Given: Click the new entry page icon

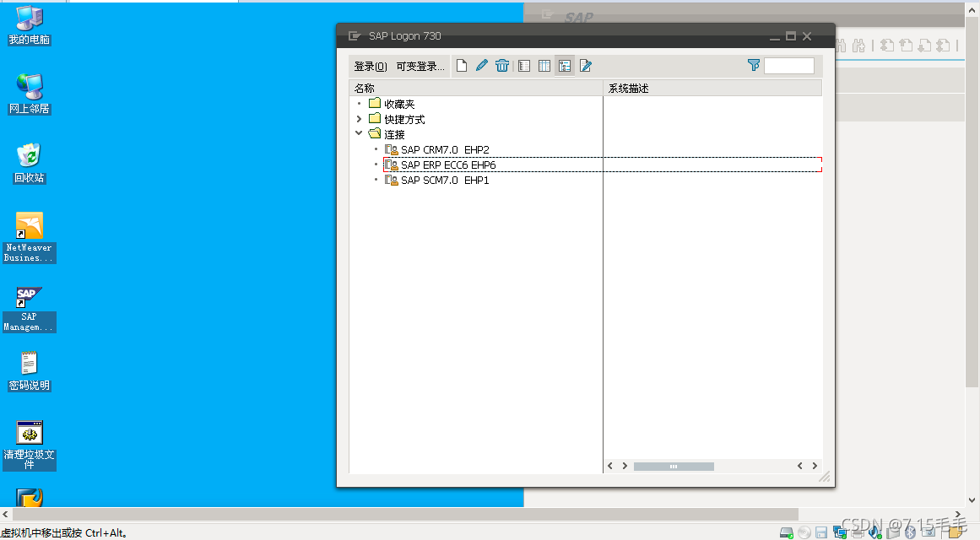Looking at the screenshot, I should 462,66.
